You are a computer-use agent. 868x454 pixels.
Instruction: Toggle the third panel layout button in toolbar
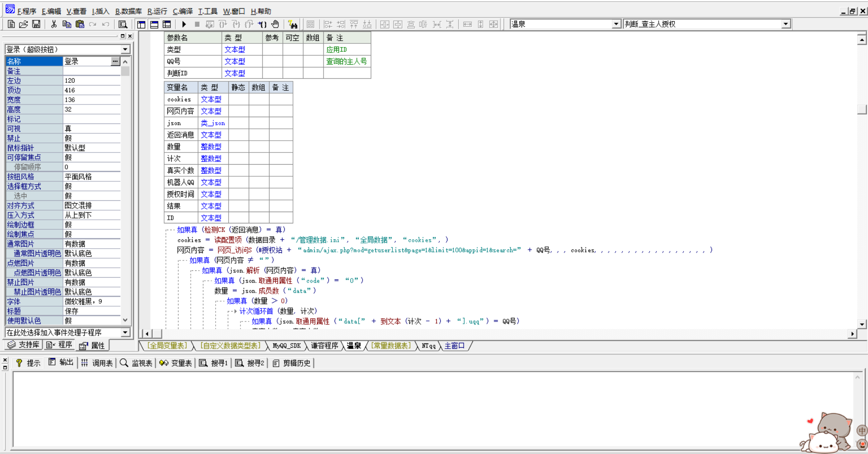(x=167, y=24)
